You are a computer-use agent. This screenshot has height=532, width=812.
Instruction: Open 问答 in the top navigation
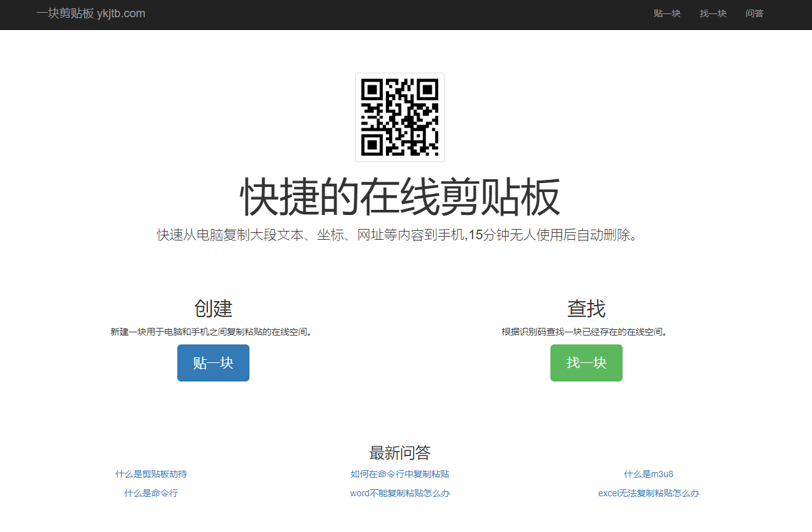pyautogui.click(x=755, y=13)
